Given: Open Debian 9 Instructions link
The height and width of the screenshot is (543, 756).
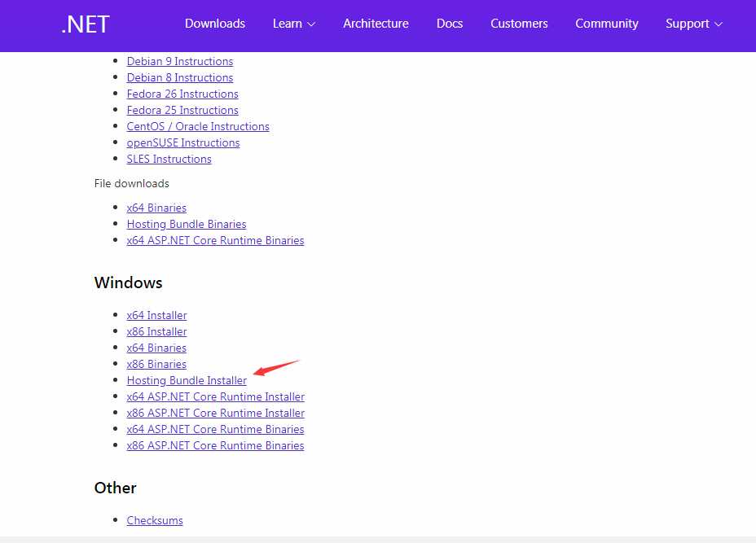Looking at the screenshot, I should click(x=180, y=61).
